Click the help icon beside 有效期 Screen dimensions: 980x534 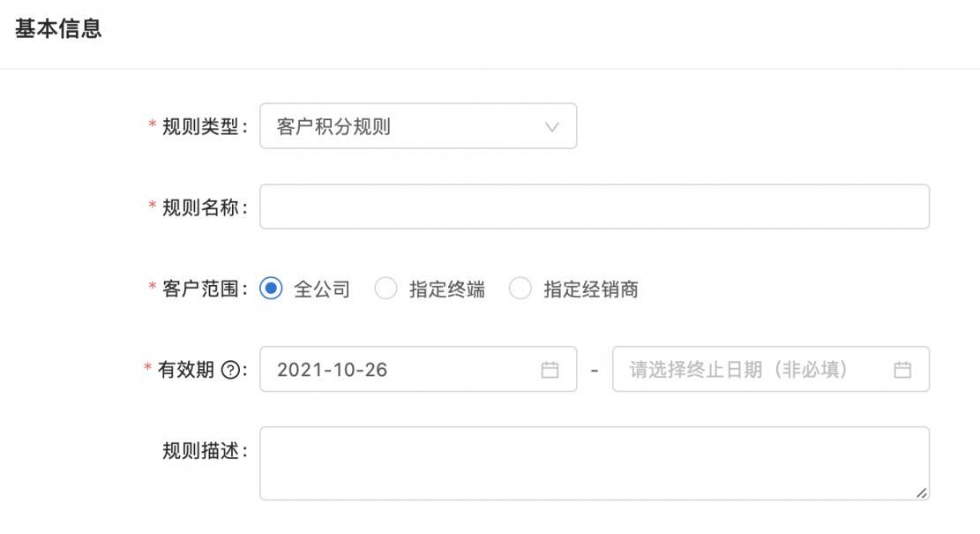click(x=231, y=370)
